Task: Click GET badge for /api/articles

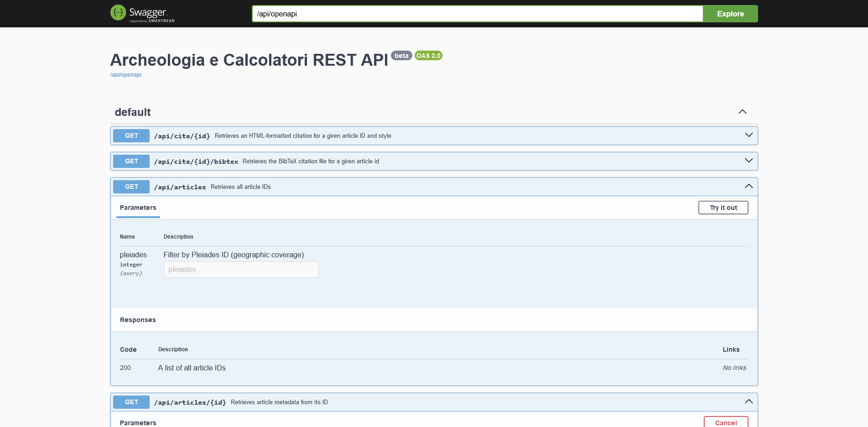Action: coord(131,187)
